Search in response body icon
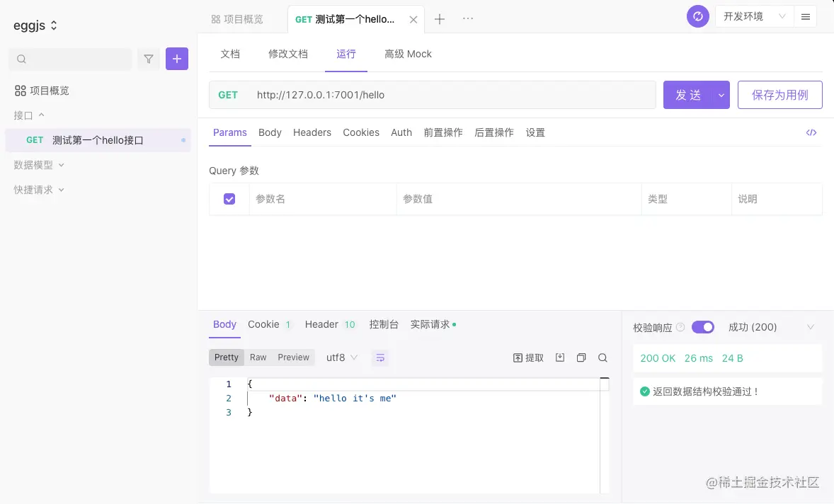834x504 pixels. tap(602, 357)
